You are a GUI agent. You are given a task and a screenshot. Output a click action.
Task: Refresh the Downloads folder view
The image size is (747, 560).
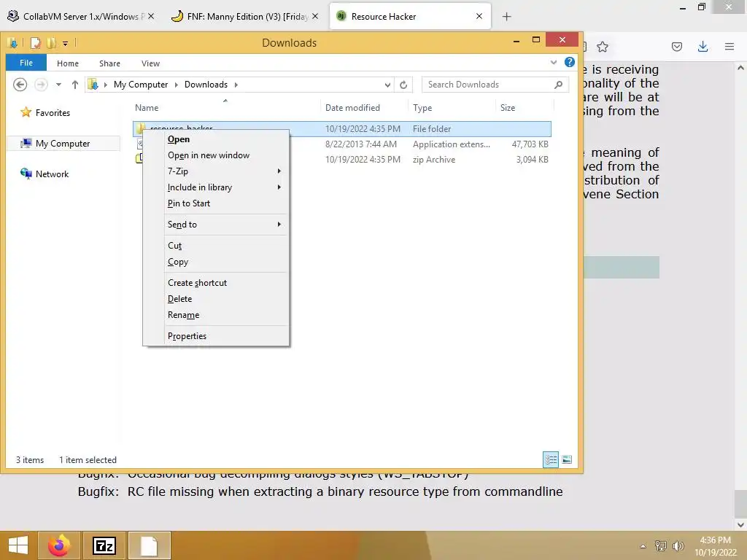[x=403, y=85]
